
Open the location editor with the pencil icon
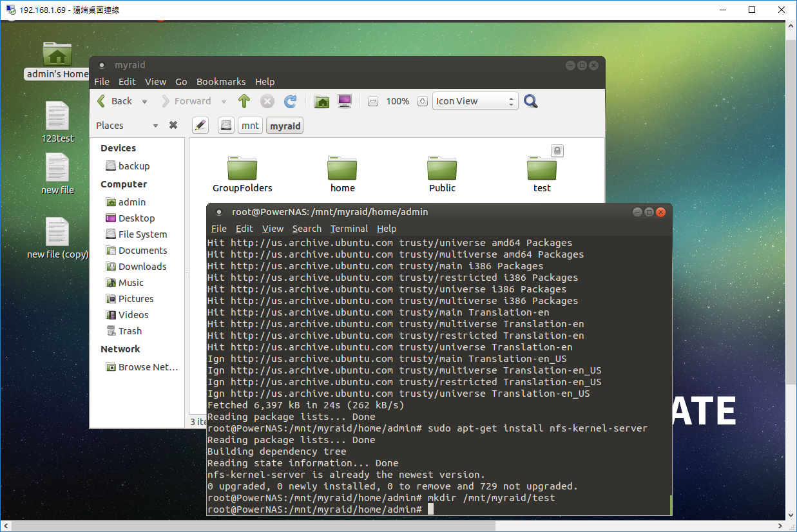point(200,125)
